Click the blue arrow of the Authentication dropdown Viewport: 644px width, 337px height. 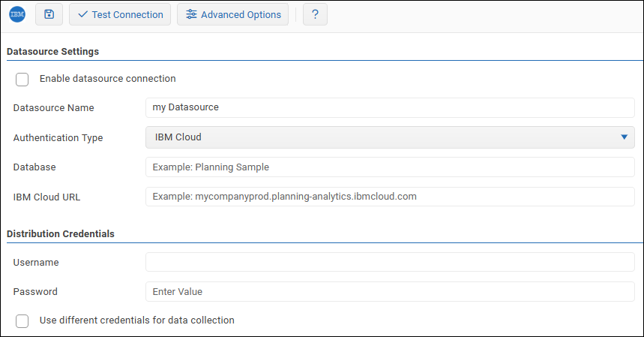(x=624, y=137)
